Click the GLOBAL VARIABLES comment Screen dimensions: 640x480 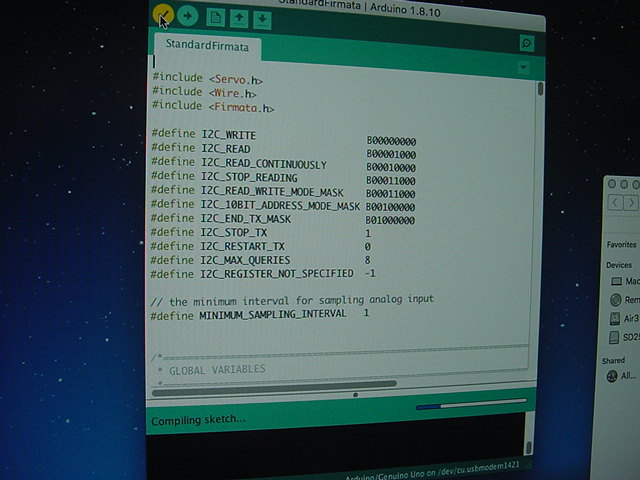coord(217,370)
